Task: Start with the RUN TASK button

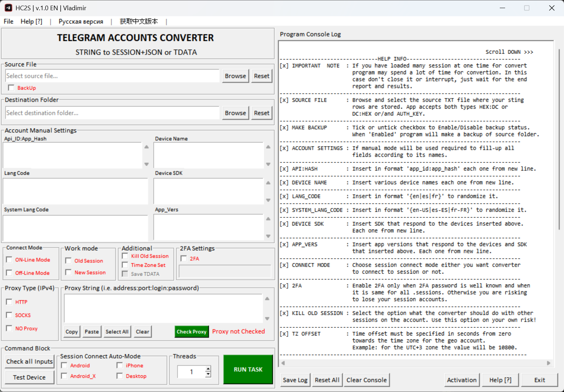Action: pyautogui.click(x=248, y=369)
